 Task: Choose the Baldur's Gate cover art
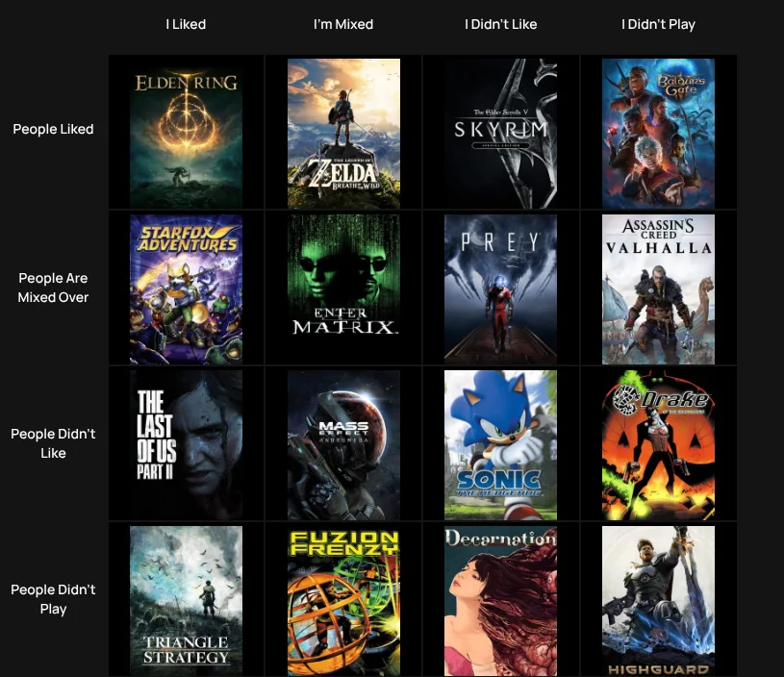(658, 134)
